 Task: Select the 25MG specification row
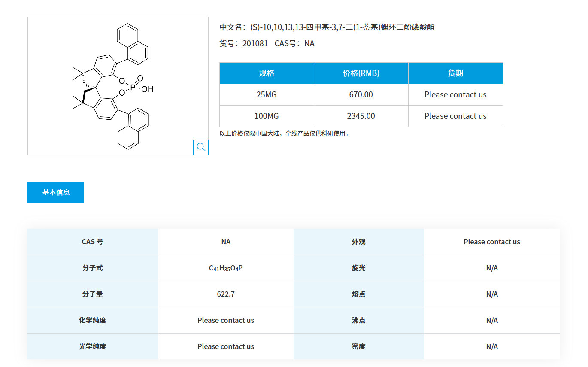[266, 94]
